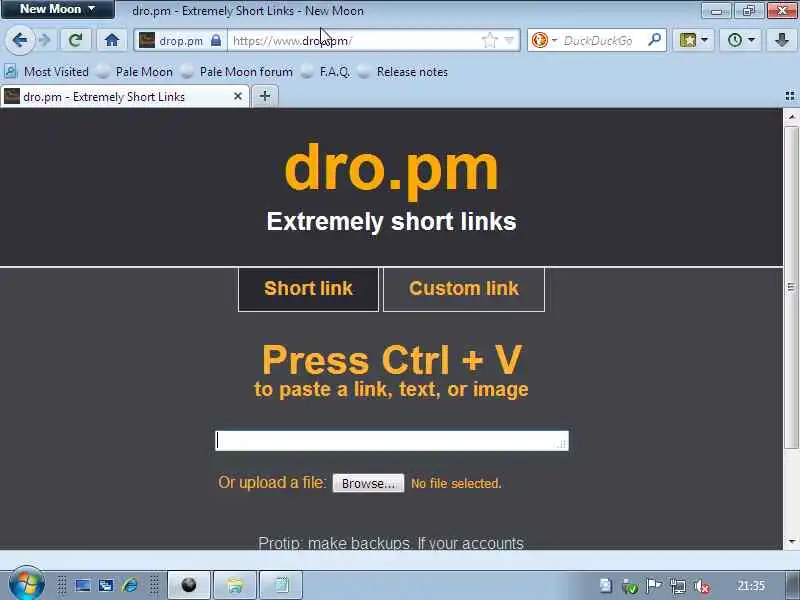Close the dro.pm tab

click(x=238, y=96)
